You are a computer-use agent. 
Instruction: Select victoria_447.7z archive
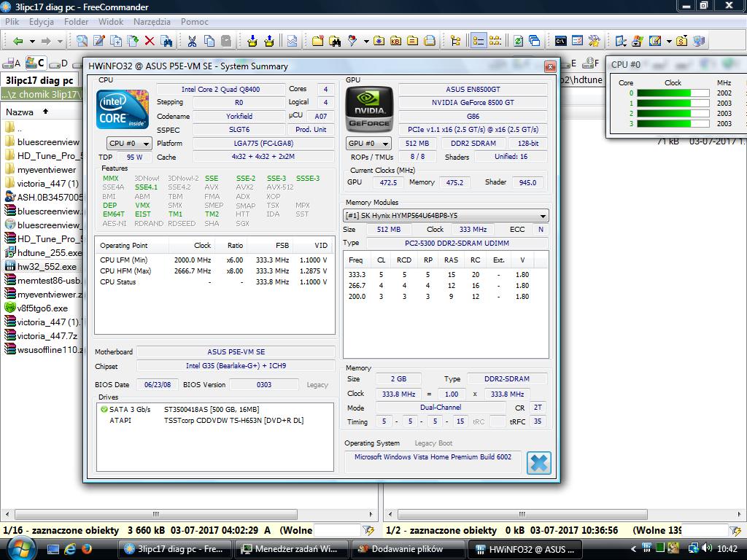42,335
